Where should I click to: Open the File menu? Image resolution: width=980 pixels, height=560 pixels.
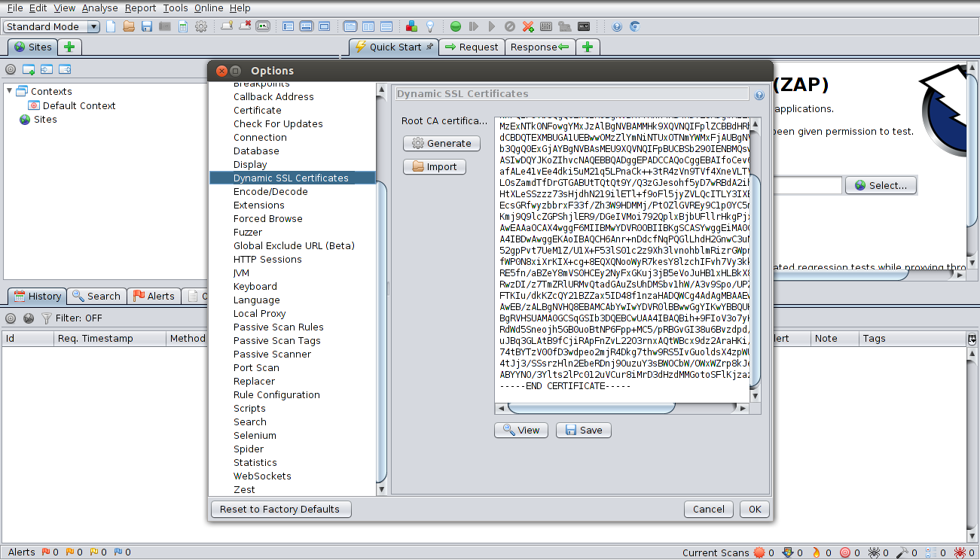[15, 8]
